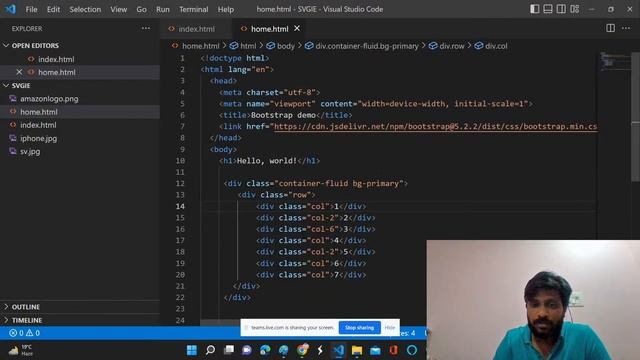The image size is (640, 360).
Task: Open the Help menu
Action: (x=226, y=9)
